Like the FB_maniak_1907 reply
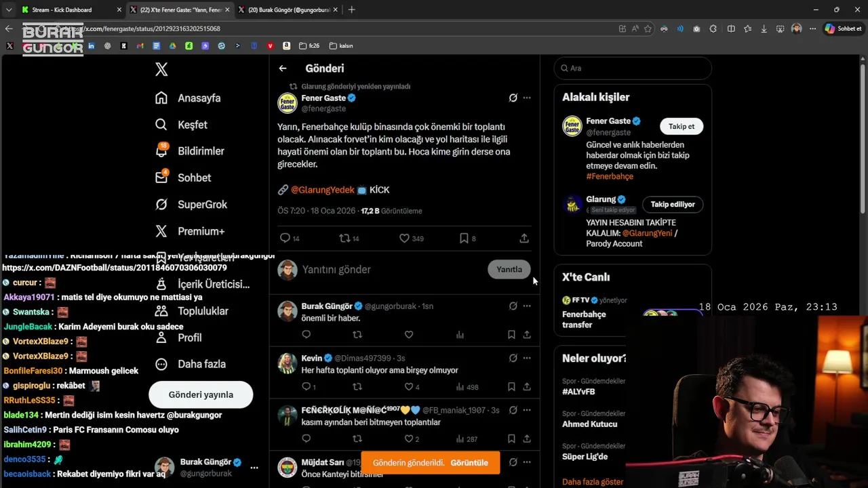 pyautogui.click(x=409, y=439)
